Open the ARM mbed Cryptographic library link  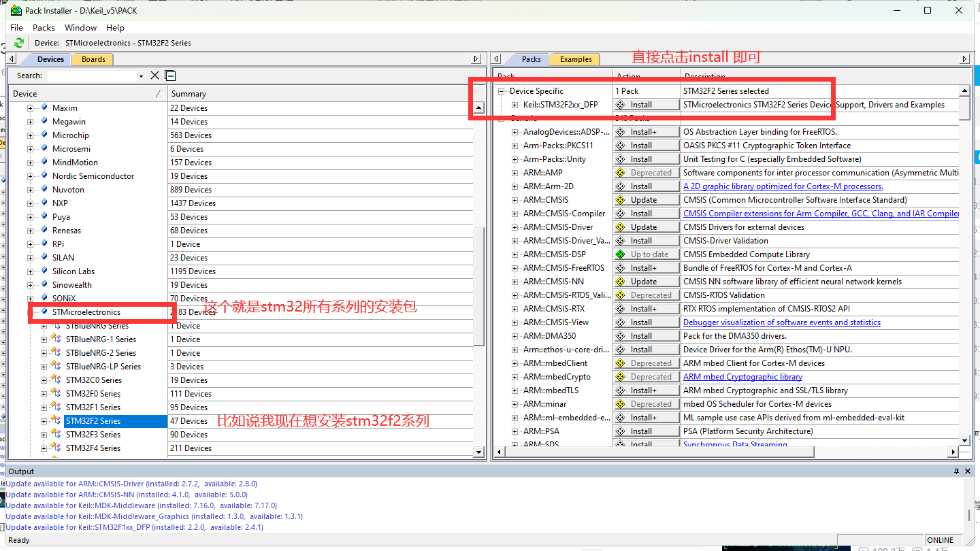(x=742, y=377)
